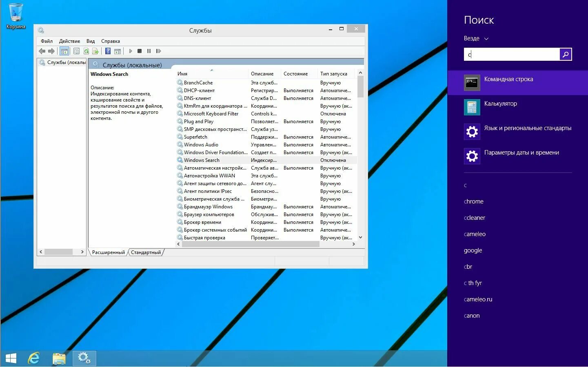
Task: Switch to the Стандартный tab
Action: pos(146,252)
